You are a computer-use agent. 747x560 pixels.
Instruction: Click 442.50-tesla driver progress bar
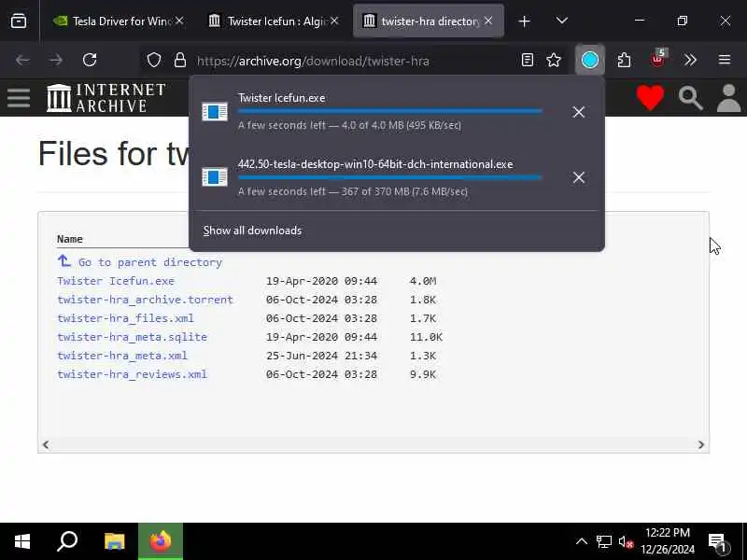[389, 177]
